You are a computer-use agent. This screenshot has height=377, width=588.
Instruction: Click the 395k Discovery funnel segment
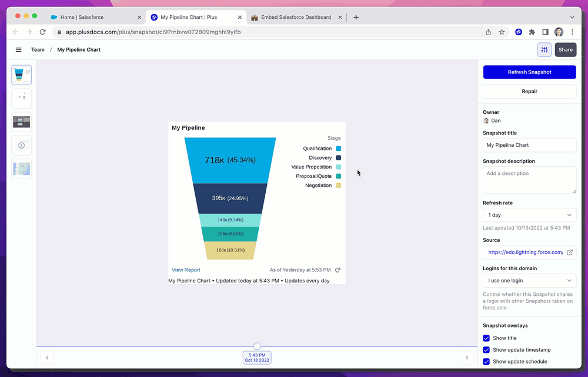(230, 198)
